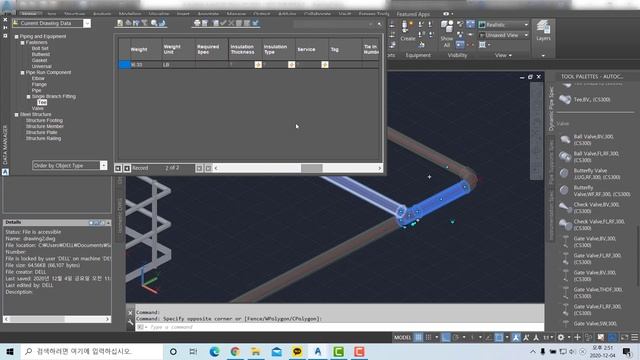Click the first document icon in Data Manager toolbar
This screenshot has height=360, width=640.
point(120,23)
